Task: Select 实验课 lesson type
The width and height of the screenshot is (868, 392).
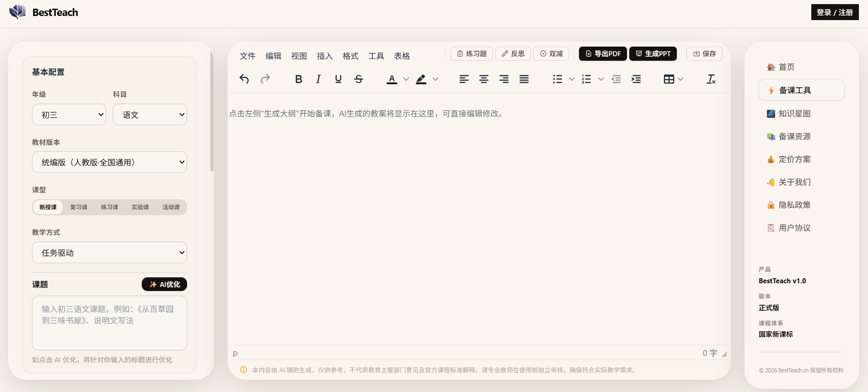Action: click(x=140, y=207)
